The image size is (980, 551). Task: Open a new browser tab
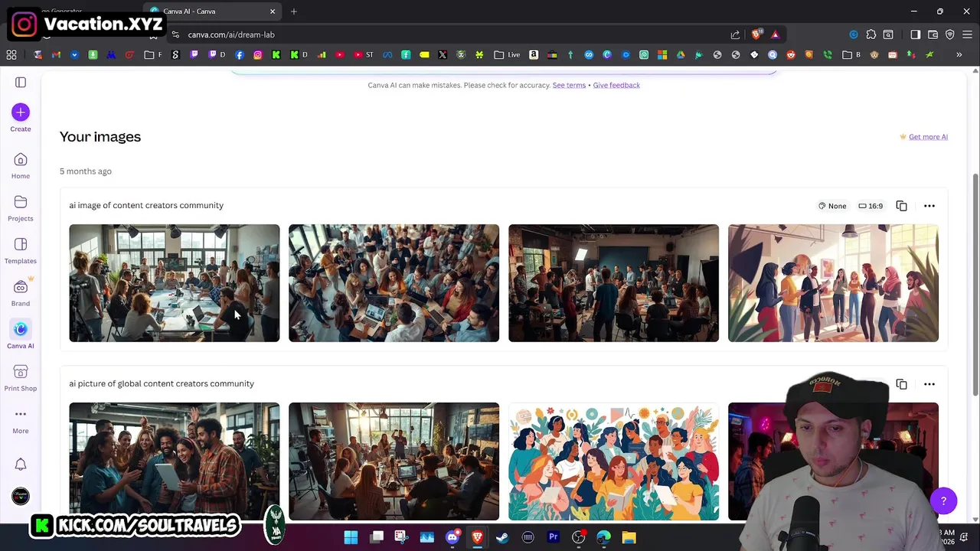coord(294,11)
